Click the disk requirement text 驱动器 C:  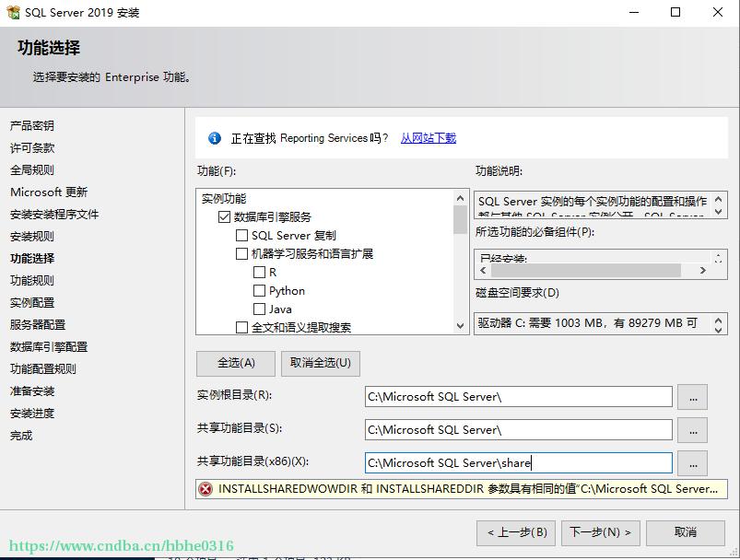(588, 323)
